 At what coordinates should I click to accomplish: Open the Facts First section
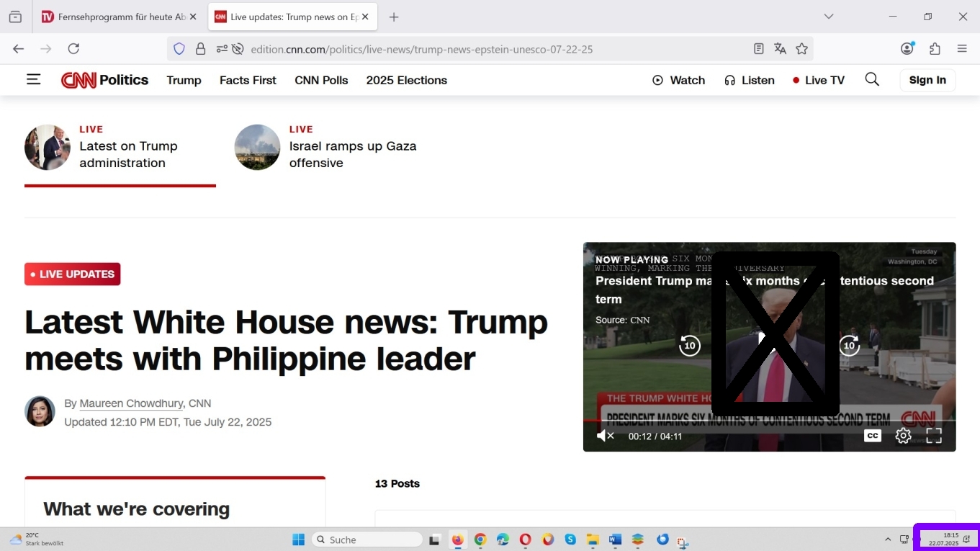248,80
